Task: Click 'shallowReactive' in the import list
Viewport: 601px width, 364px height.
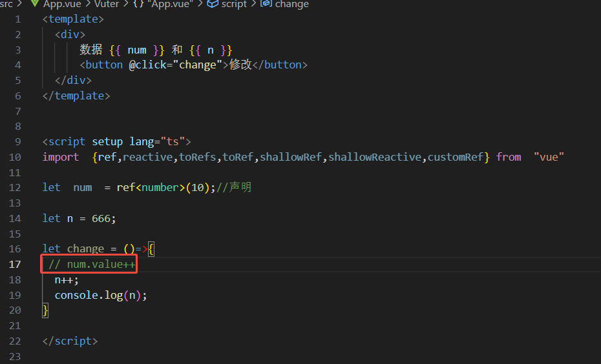Action: [x=375, y=157]
